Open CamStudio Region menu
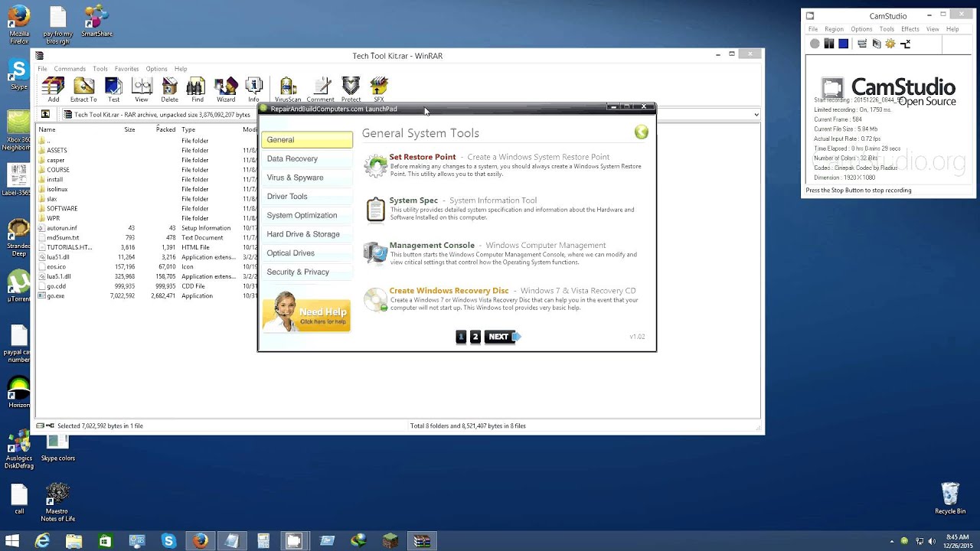This screenshot has height=551, width=980. click(x=834, y=29)
